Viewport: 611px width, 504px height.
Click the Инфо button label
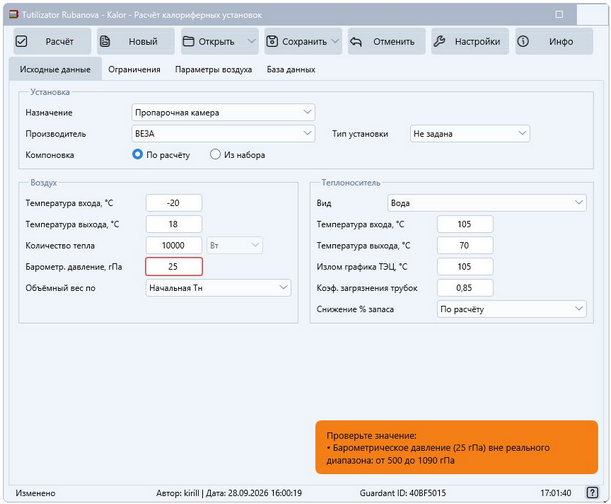(561, 41)
